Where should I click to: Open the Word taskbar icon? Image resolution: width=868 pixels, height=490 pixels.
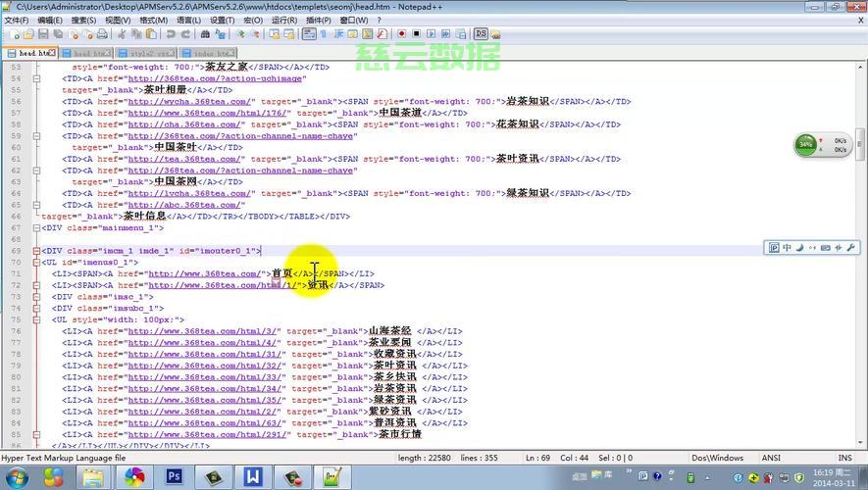[x=252, y=476]
